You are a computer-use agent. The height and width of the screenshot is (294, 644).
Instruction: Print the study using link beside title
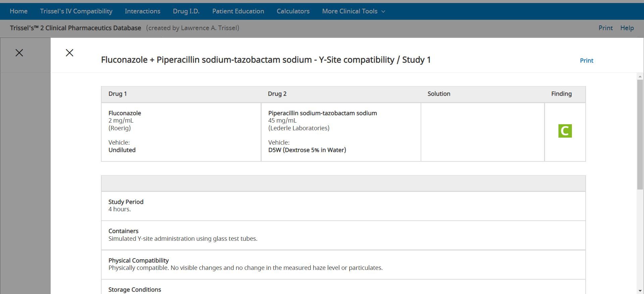pyautogui.click(x=586, y=61)
